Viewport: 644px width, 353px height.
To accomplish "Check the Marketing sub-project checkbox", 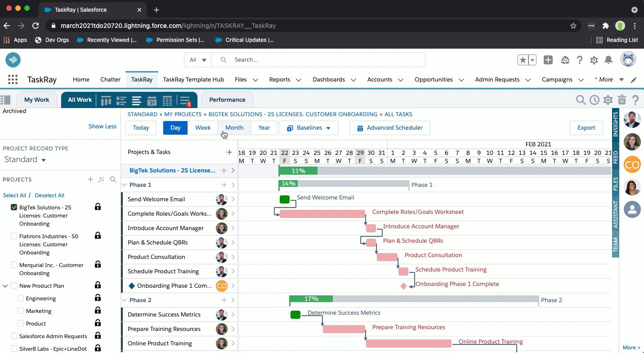I will 21,311.
